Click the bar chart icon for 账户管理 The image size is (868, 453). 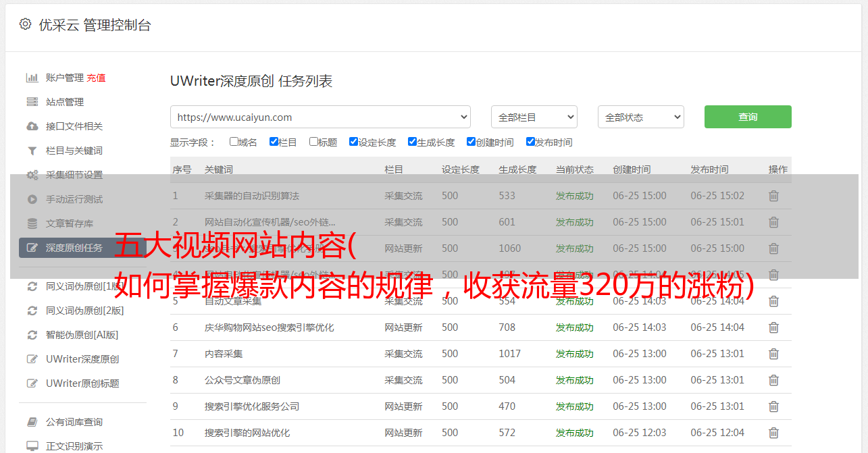pyautogui.click(x=32, y=78)
